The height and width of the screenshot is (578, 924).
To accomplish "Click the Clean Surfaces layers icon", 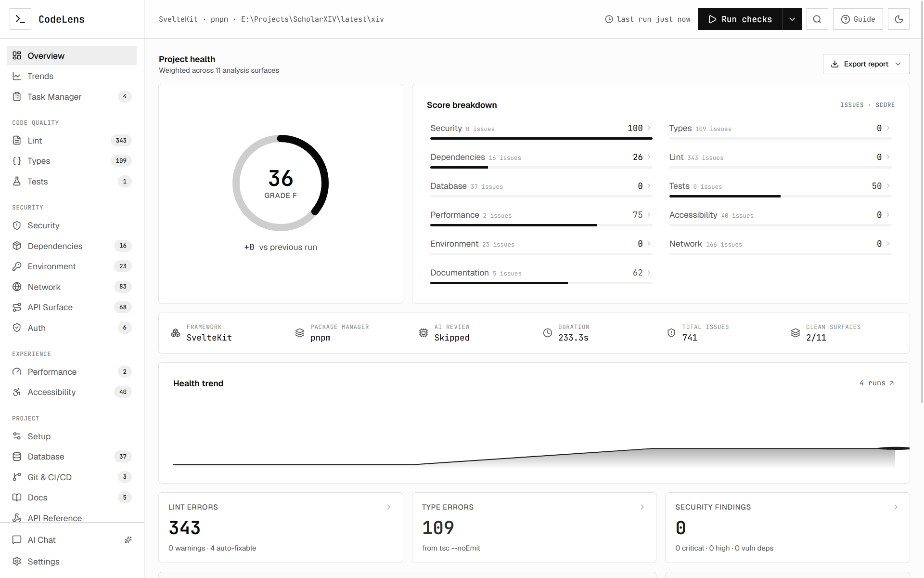I will click(796, 333).
